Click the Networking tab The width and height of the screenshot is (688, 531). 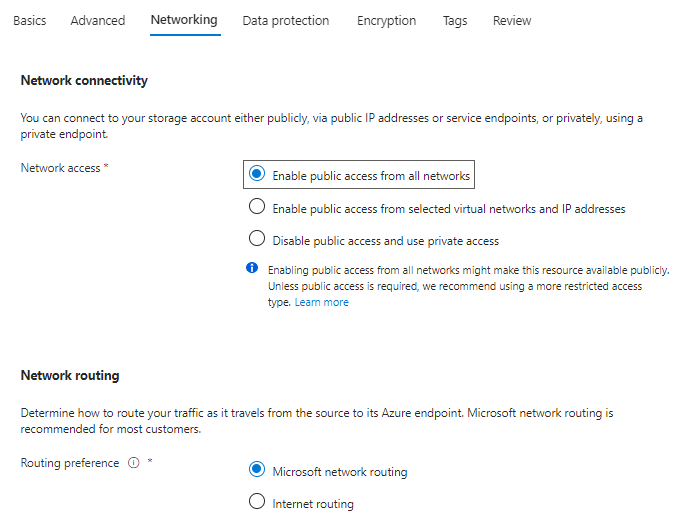pos(184,21)
